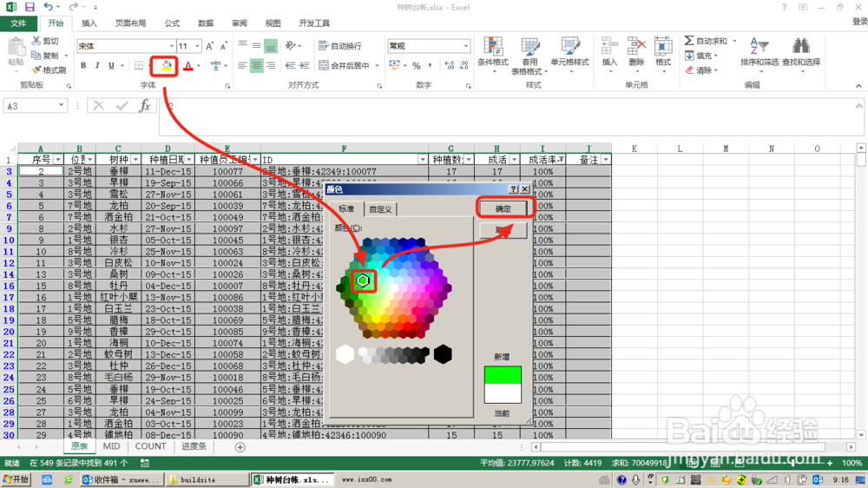Click 登录 sign-in link
The width and height of the screenshot is (868, 488).
859,22
